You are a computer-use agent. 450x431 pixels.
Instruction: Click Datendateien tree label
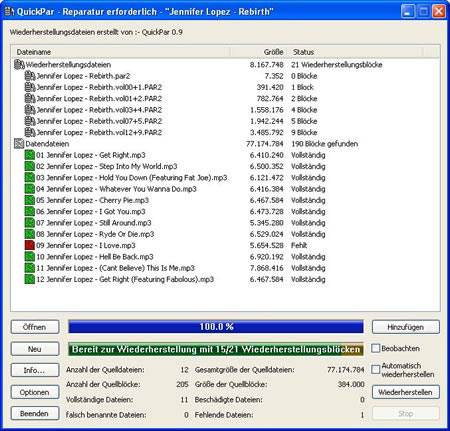(47, 144)
